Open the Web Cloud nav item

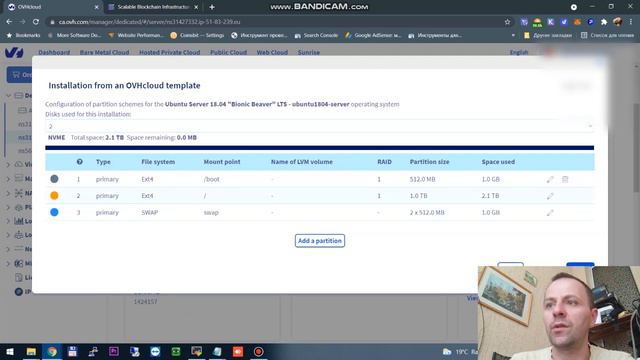click(x=272, y=52)
